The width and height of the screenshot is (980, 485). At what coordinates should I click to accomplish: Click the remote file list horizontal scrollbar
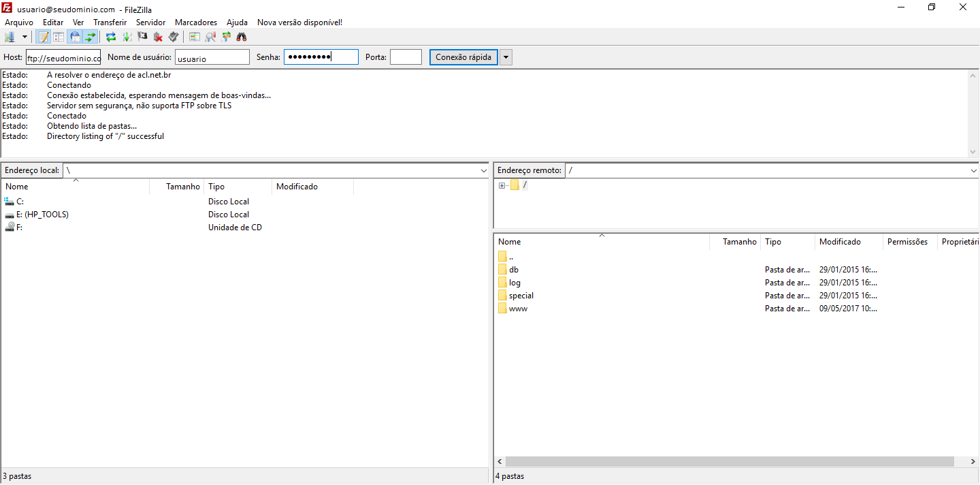(x=730, y=461)
